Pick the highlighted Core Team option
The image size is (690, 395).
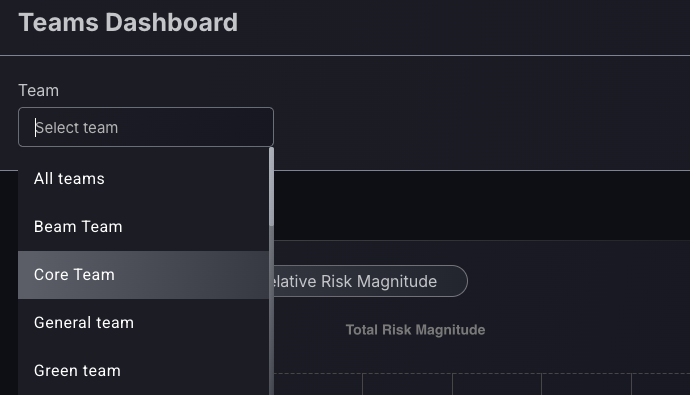143,274
